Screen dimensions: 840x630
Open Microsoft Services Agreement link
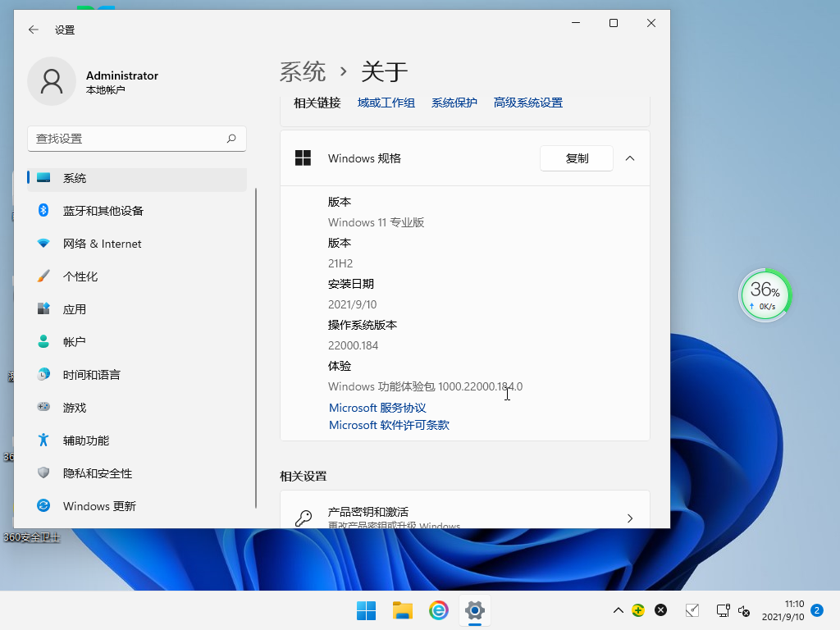tap(377, 408)
